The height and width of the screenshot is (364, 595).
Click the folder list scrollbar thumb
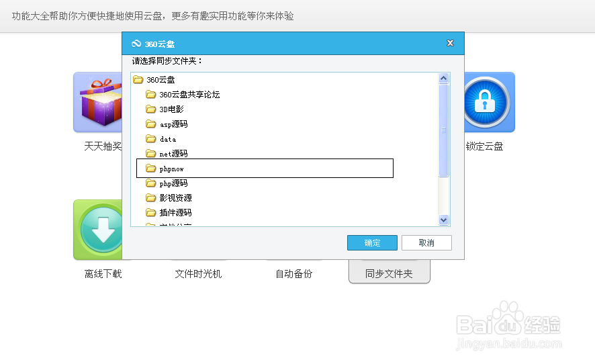tap(444, 130)
